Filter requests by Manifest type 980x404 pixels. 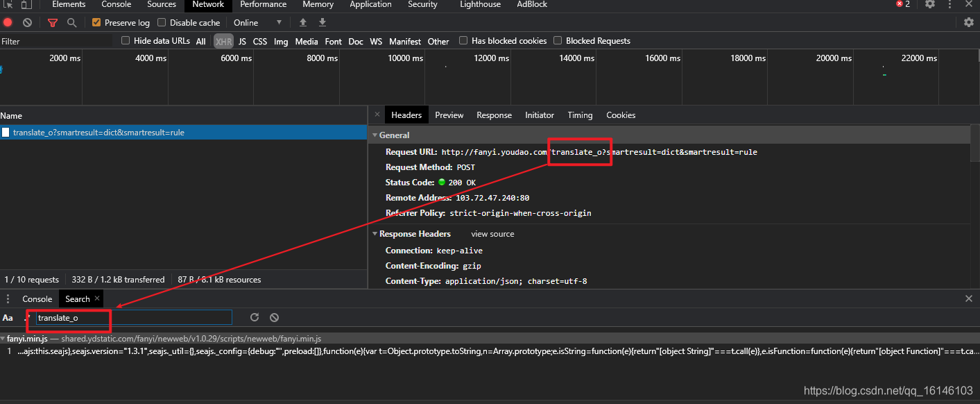[405, 41]
